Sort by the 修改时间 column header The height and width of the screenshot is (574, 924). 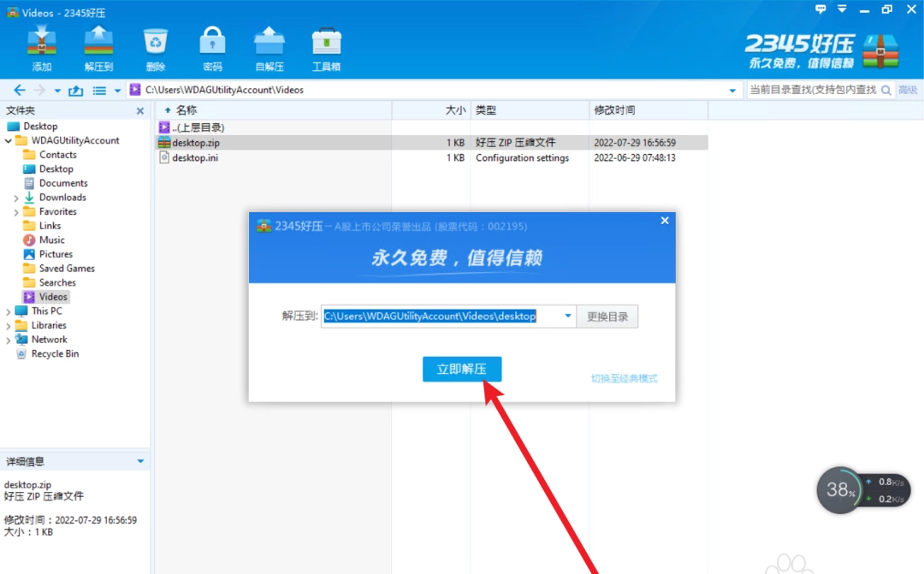point(649,110)
